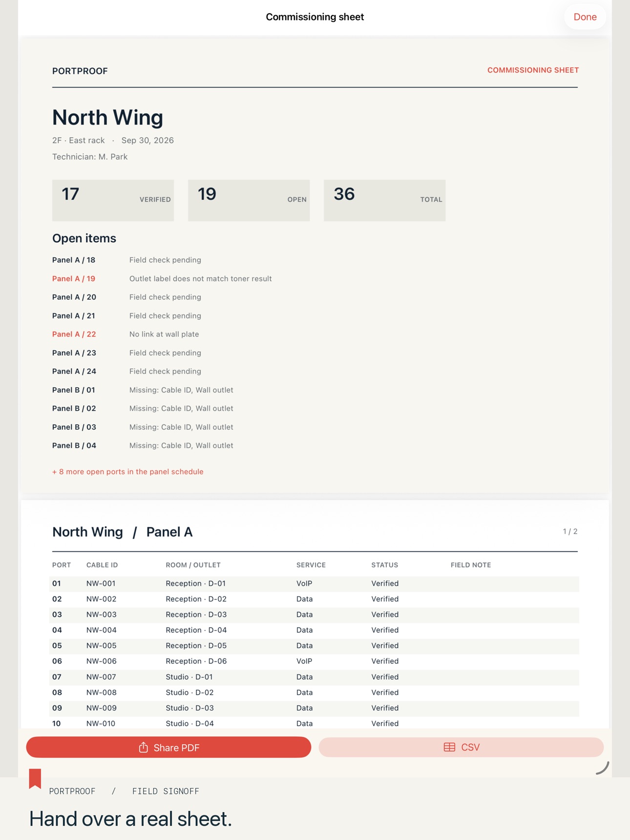Click open item 'Panel B / 03'

(x=74, y=427)
